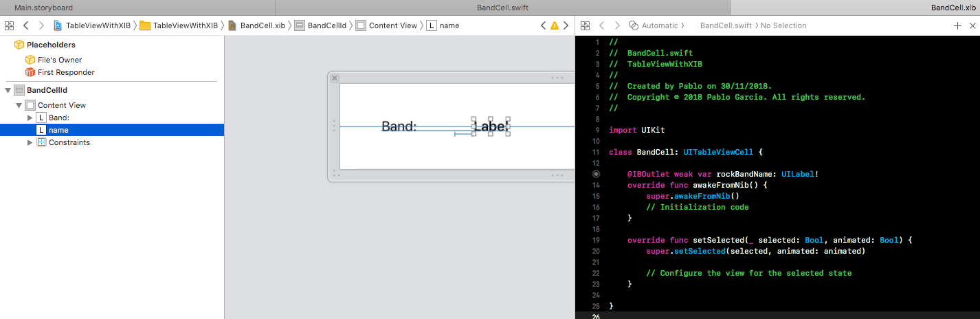Select Placeholders header in document outline
This screenshot has height=319, width=980.
coord(51,45)
